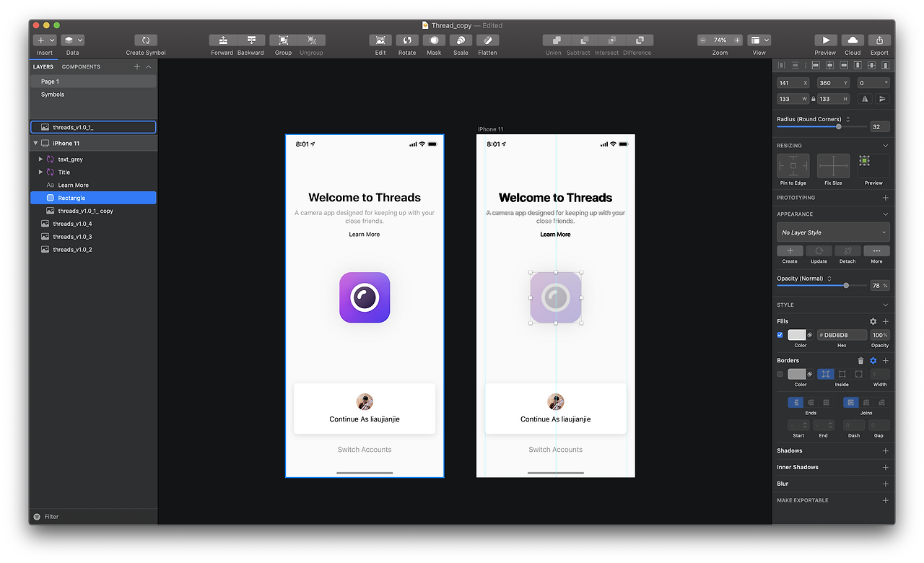Image resolution: width=924 pixels, height=563 pixels.
Task: Toggle the Fix Size resizing option
Action: pyautogui.click(x=833, y=166)
